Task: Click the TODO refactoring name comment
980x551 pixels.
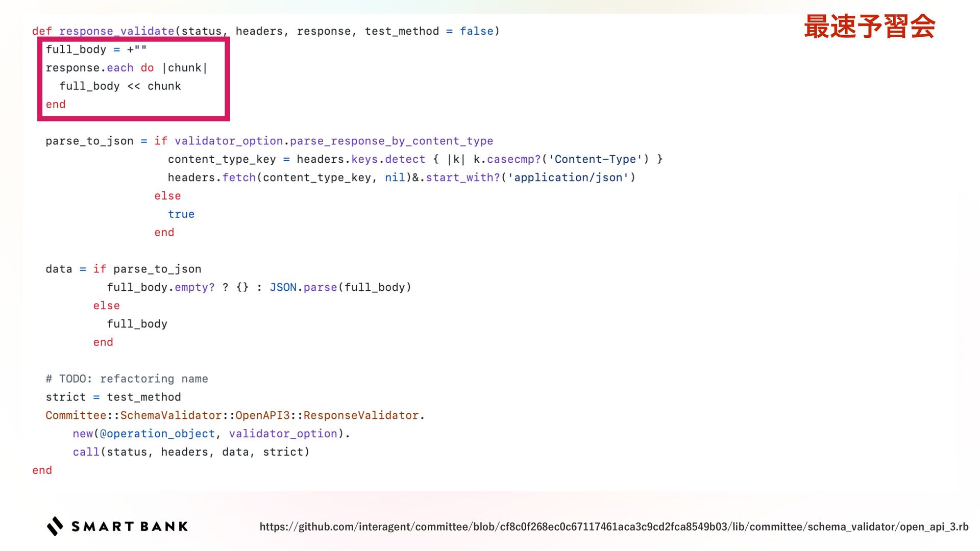Action: 127,379
